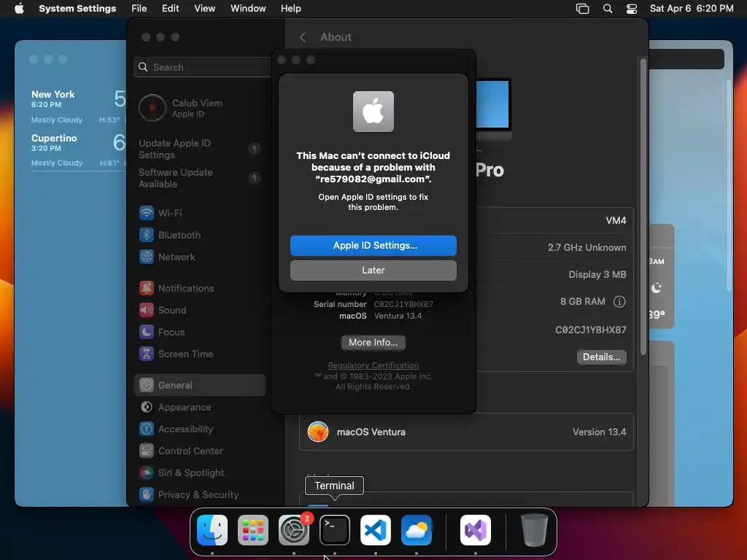Click the More Info button
Screen dimensions: 747x560
pyautogui.click(x=373, y=343)
